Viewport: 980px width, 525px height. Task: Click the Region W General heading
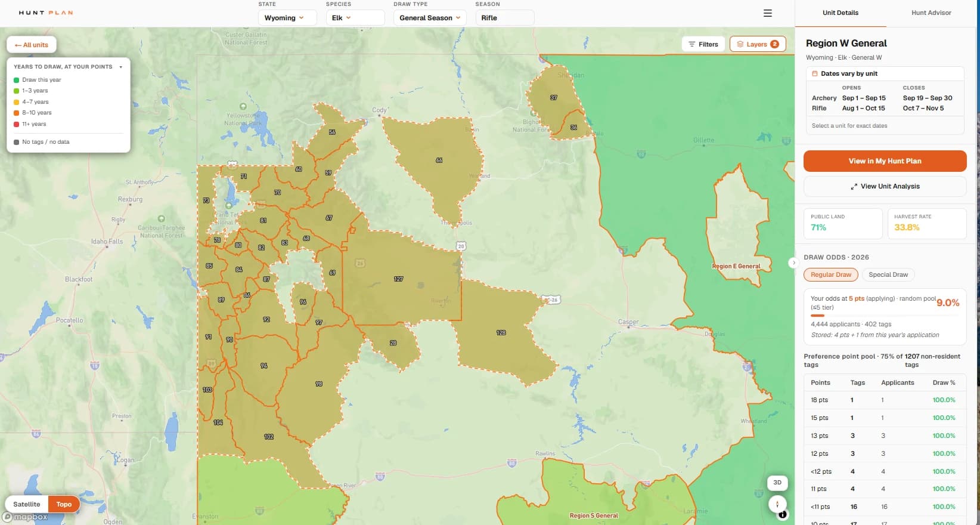846,43
